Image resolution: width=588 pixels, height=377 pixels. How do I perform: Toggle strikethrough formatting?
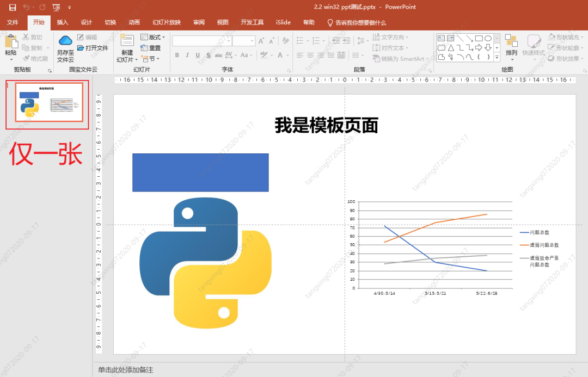pyautogui.click(x=219, y=55)
